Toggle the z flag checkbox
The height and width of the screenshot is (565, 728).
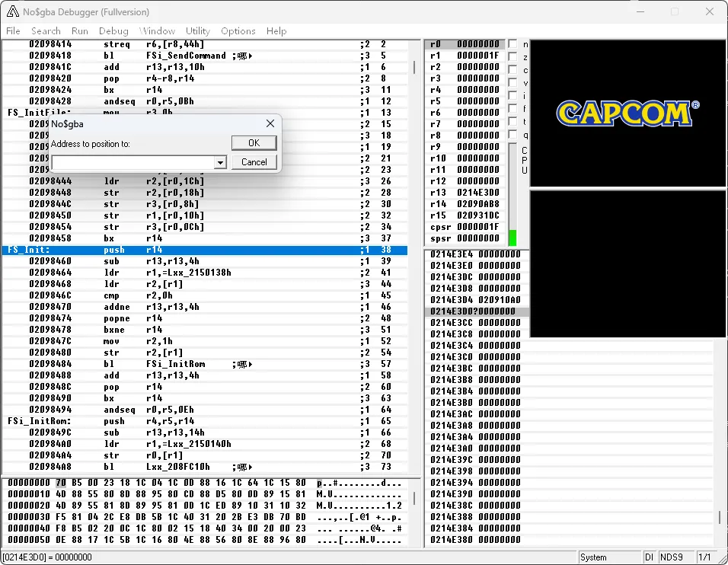coord(512,57)
